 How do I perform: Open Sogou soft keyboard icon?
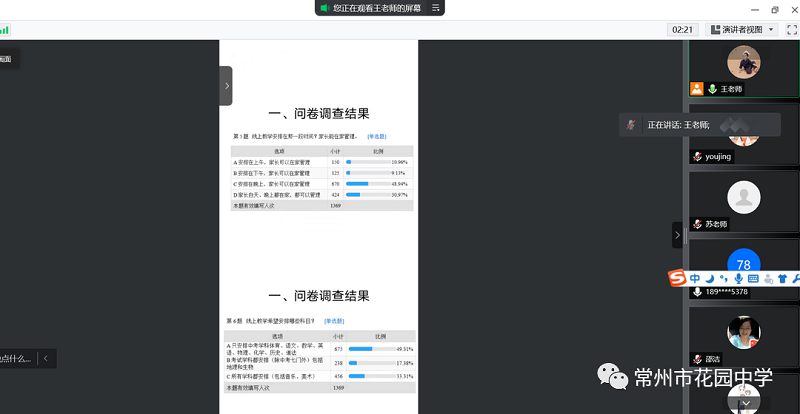pyautogui.click(x=753, y=278)
